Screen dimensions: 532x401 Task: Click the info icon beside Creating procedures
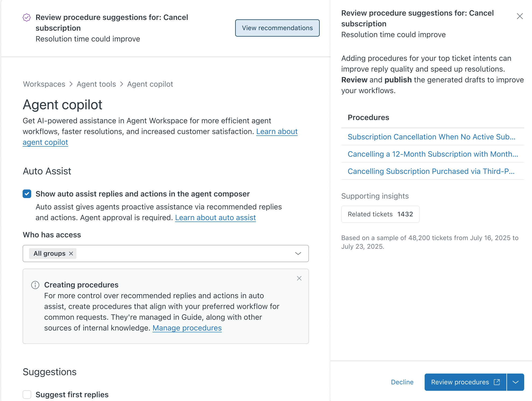[x=35, y=285]
